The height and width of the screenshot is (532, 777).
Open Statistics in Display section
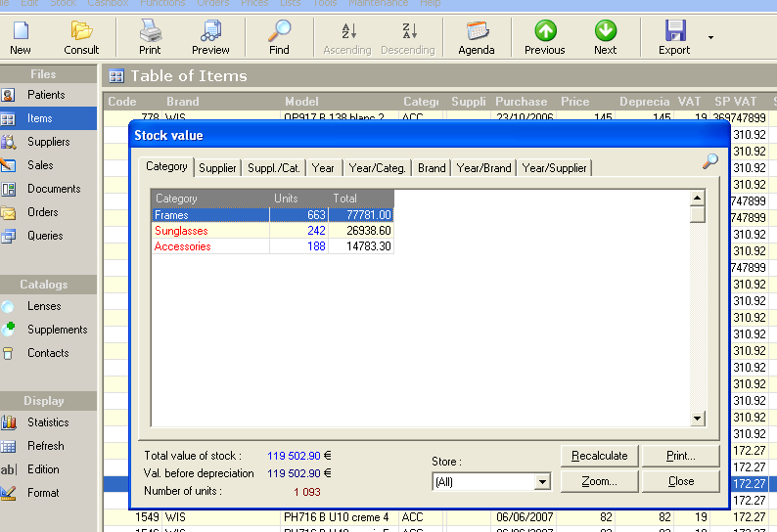tap(48, 422)
